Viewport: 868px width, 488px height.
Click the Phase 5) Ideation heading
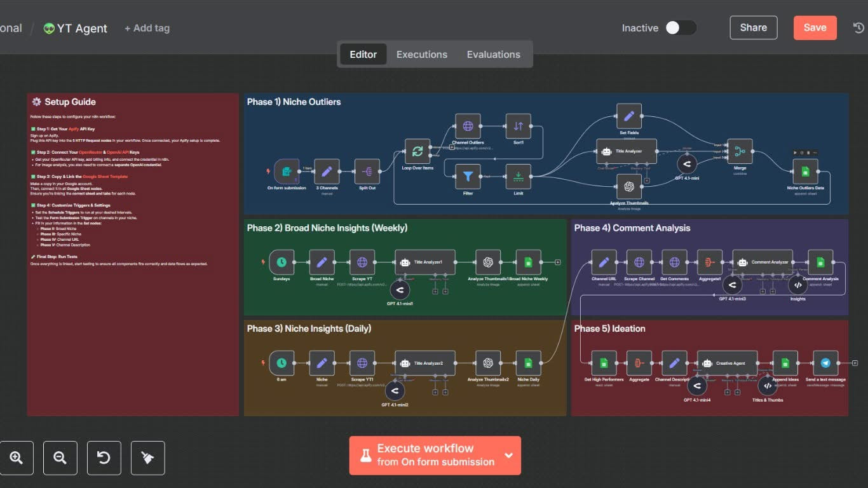pos(610,329)
